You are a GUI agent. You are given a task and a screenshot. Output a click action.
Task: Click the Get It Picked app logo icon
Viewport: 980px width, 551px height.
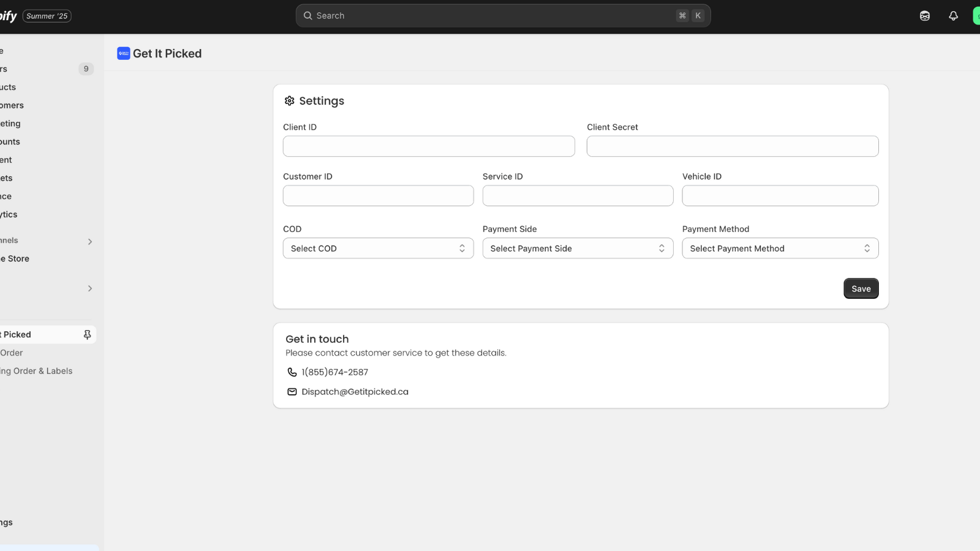tap(124, 54)
